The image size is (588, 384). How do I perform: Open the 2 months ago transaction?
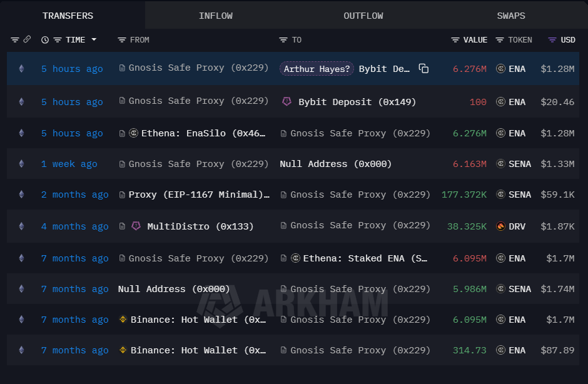coord(74,195)
